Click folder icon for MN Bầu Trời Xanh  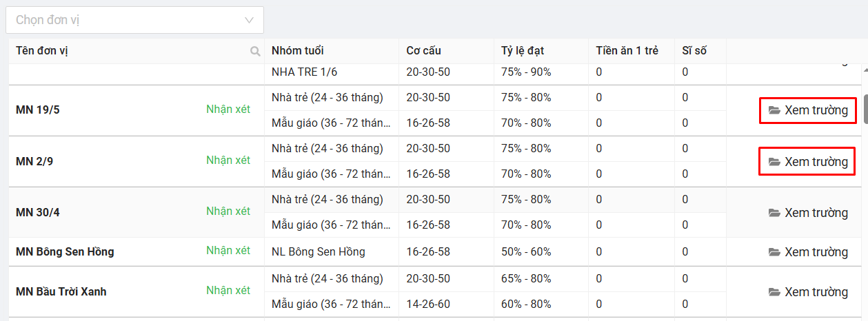pyautogui.click(x=774, y=292)
